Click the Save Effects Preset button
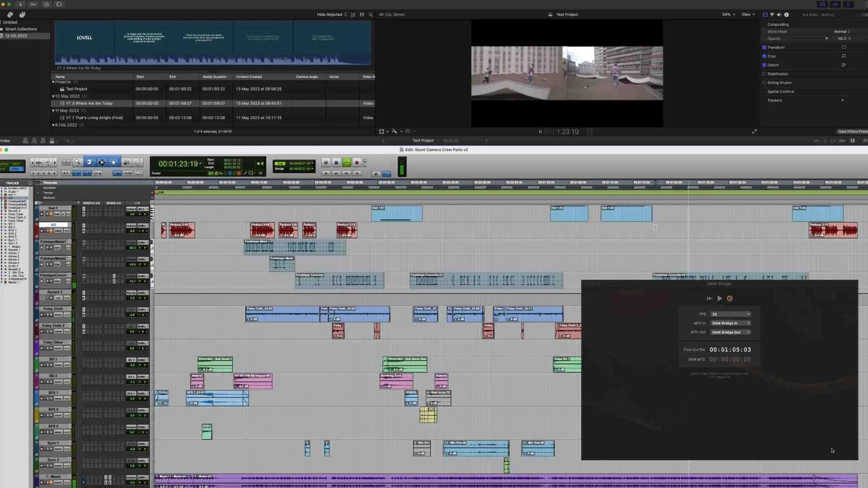The width and height of the screenshot is (868, 488). (x=852, y=131)
